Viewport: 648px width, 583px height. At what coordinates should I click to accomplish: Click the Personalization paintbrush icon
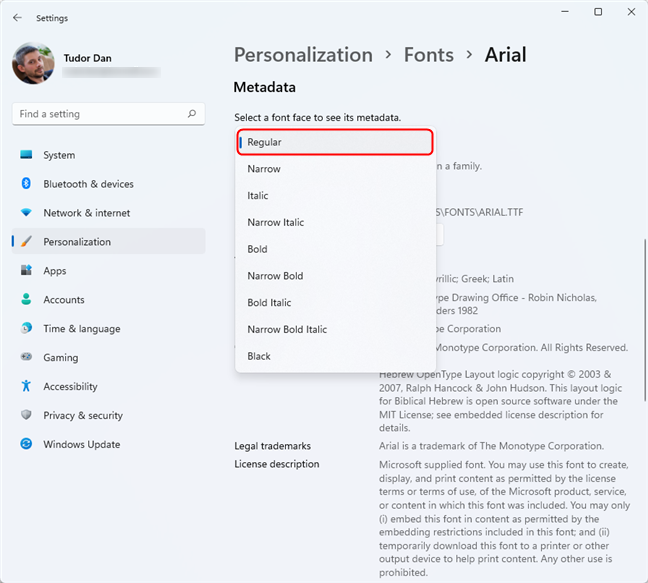pos(26,241)
